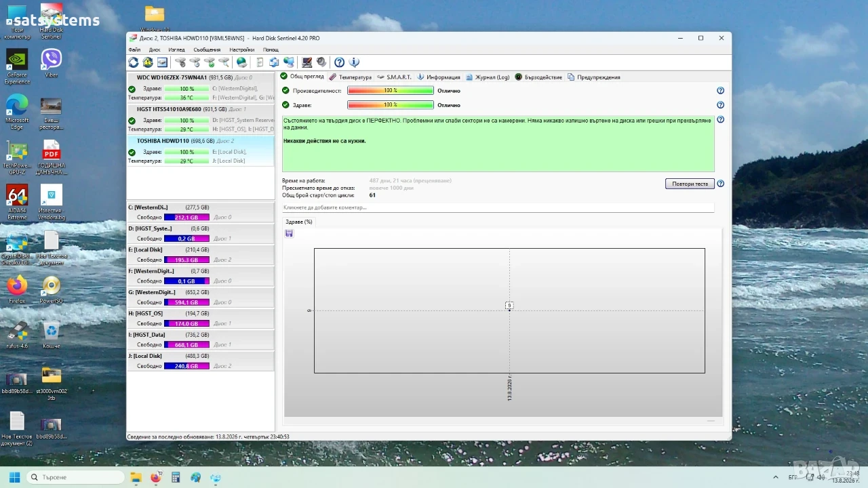This screenshot has height=488, width=868.
Task: Open TechPowerUp GPU-Z desktop shortcut
Action: tap(17, 158)
